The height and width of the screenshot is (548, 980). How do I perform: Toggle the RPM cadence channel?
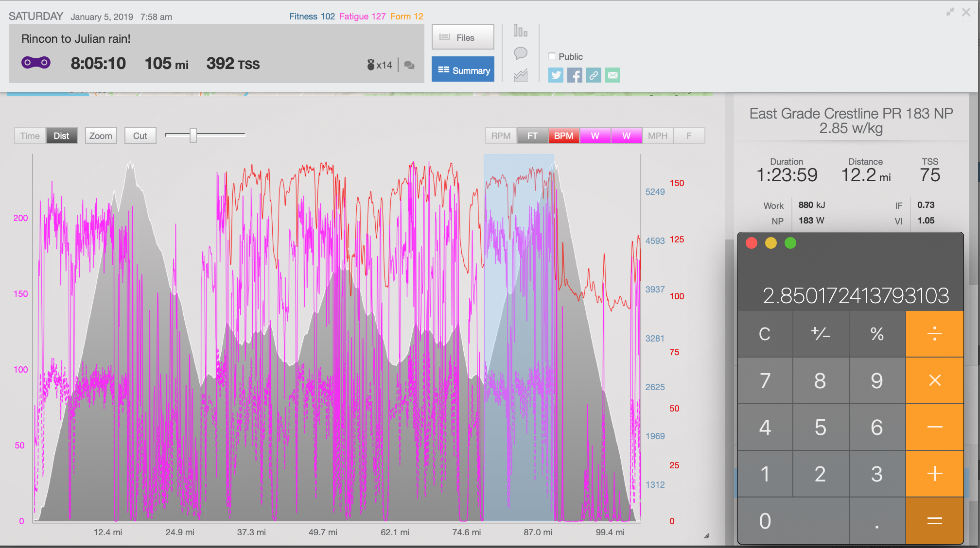[501, 136]
